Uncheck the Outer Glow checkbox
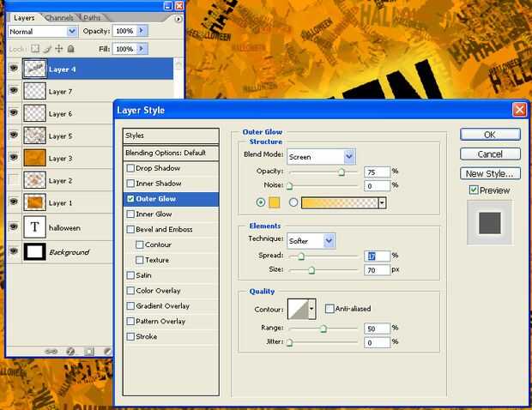 tap(130, 199)
